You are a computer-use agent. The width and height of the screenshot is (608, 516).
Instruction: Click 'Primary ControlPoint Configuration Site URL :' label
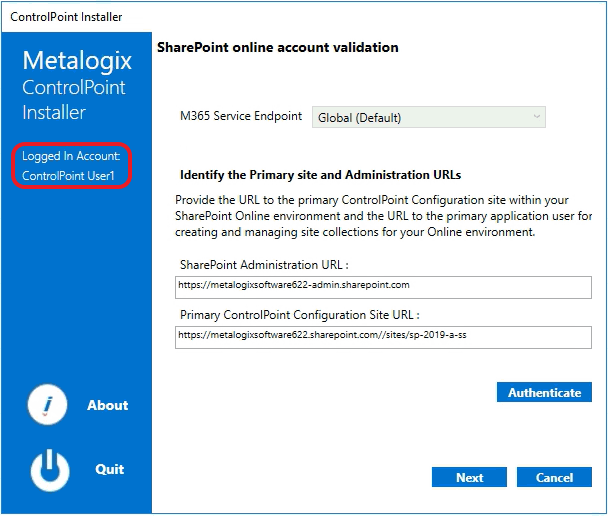point(300,315)
